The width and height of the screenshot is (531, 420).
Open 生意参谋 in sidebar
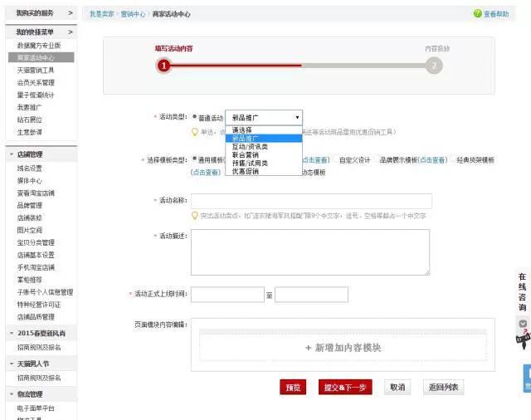pyautogui.click(x=30, y=132)
